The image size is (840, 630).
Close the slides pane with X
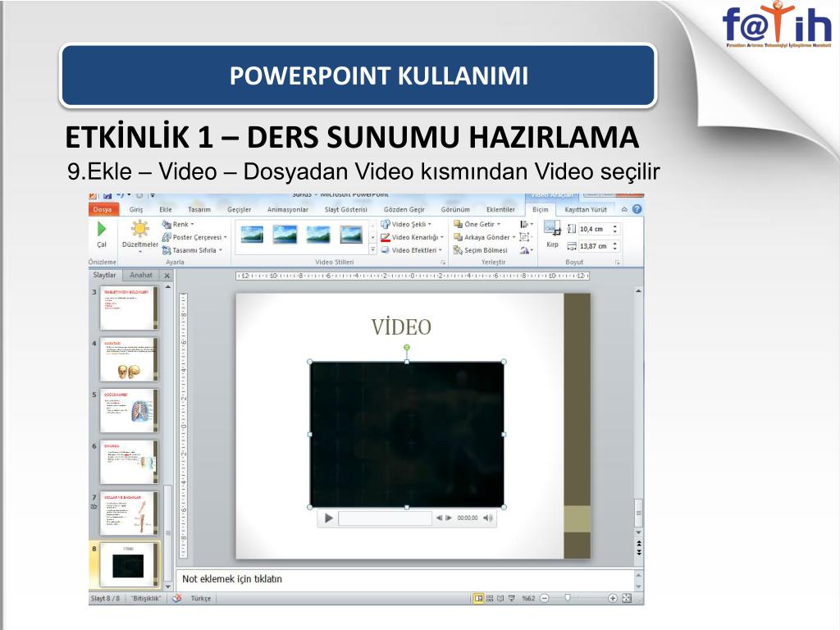[x=167, y=276]
